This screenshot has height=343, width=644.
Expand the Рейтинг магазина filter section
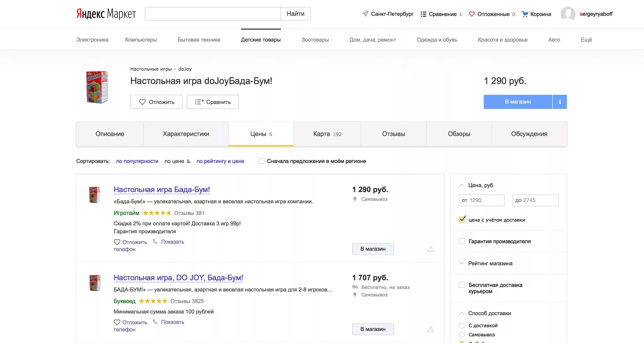[x=462, y=263]
